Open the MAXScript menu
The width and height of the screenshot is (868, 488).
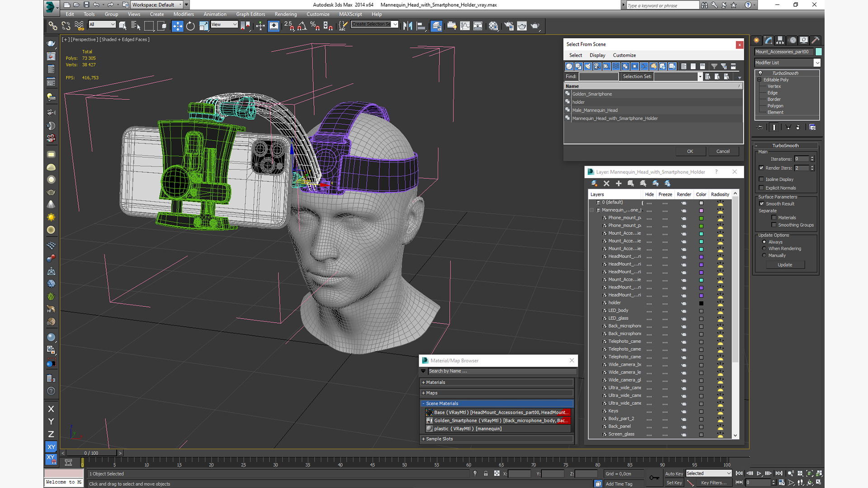350,14
